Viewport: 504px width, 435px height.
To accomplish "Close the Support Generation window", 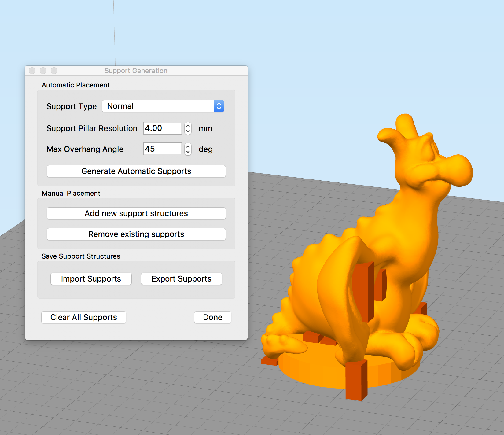I will click(32, 71).
